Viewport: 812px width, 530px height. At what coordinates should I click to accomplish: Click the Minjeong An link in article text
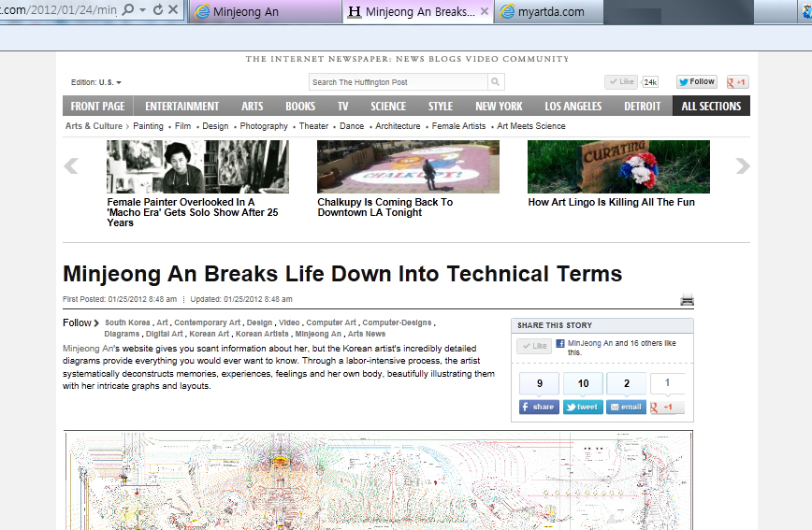coord(88,349)
